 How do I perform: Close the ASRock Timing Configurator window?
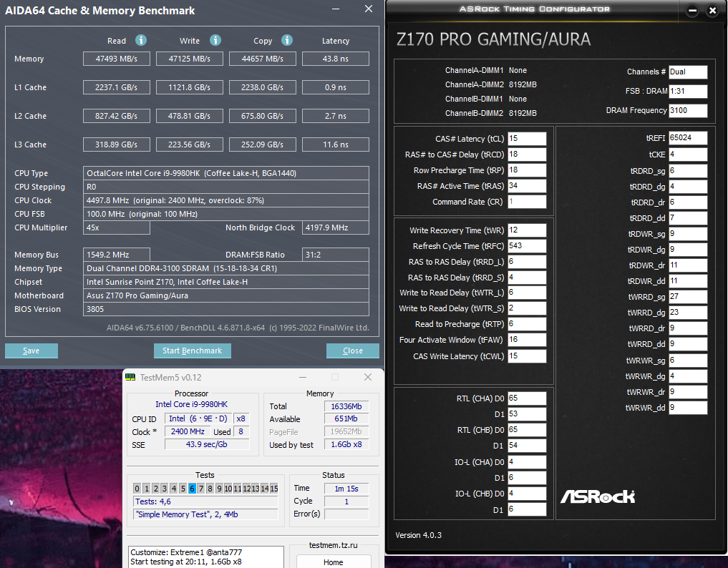[x=713, y=10]
